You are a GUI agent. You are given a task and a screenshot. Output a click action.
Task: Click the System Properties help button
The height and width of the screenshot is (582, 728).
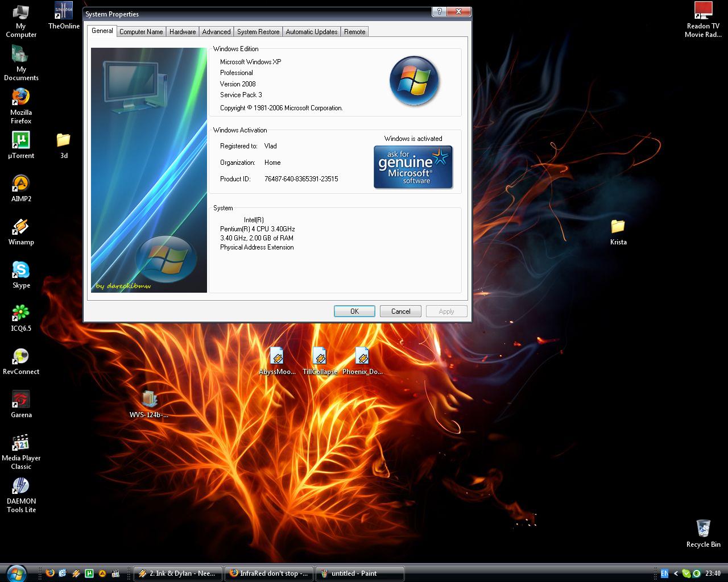pos(439,11)
